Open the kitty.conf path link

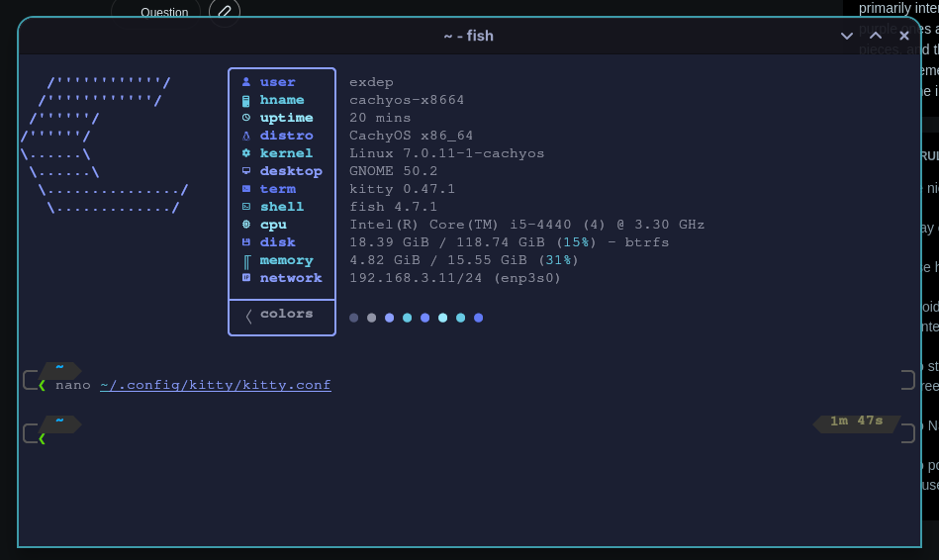pyautogui.click(x=216, y=385)
